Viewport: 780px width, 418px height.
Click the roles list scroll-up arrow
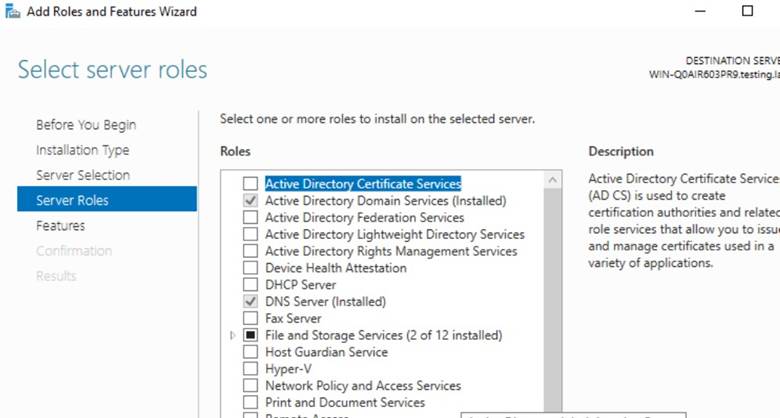coord(553,180)
